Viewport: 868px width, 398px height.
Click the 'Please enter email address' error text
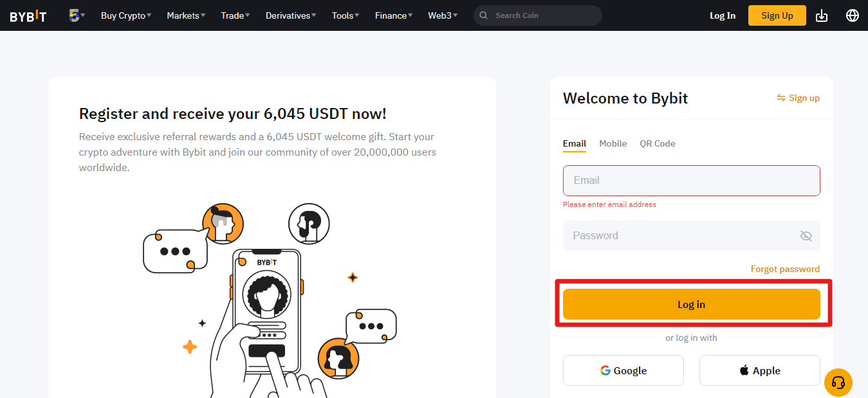609,204
